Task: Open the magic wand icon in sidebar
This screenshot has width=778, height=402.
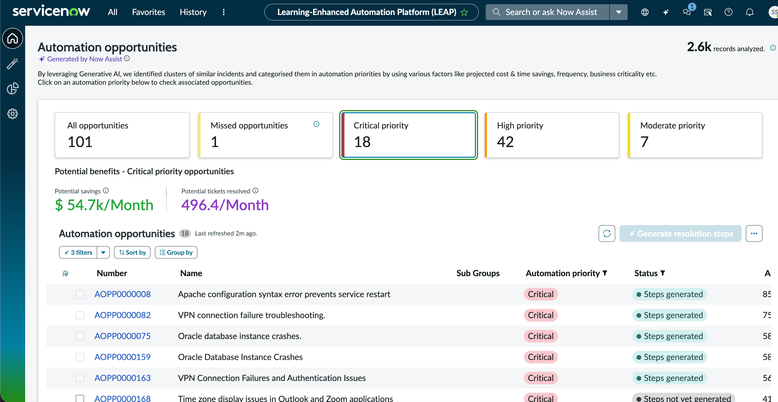Action: pyautogui.click(x=12, y=64)
